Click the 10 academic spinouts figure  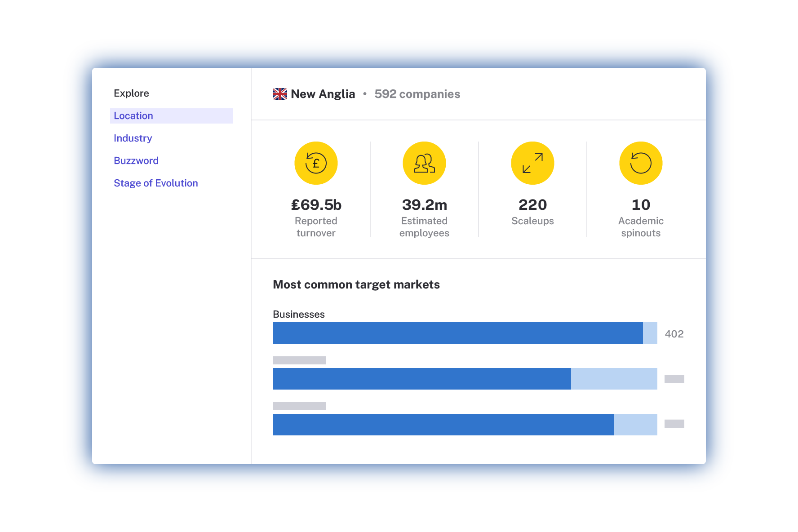point(641,205)
